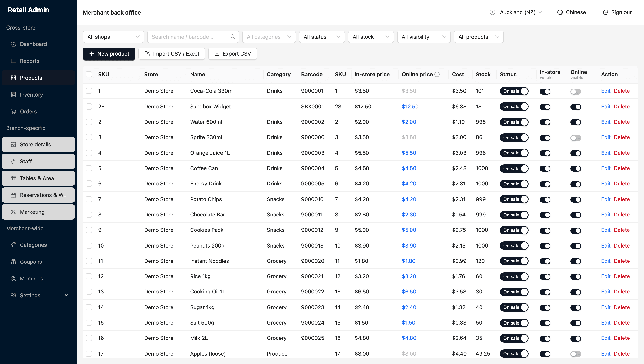Open the All visibility filter dropdown
The image size is (644, 364).
(x=424, y=37)
